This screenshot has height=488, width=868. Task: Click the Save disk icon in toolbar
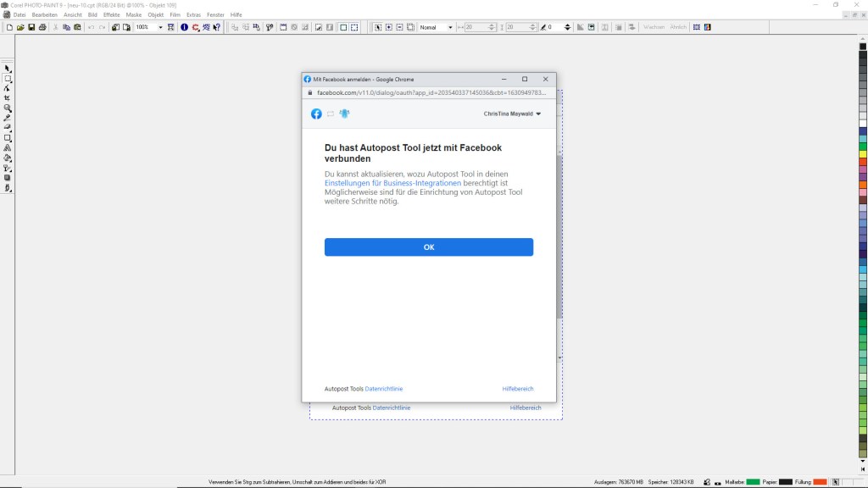click(31, 27)
